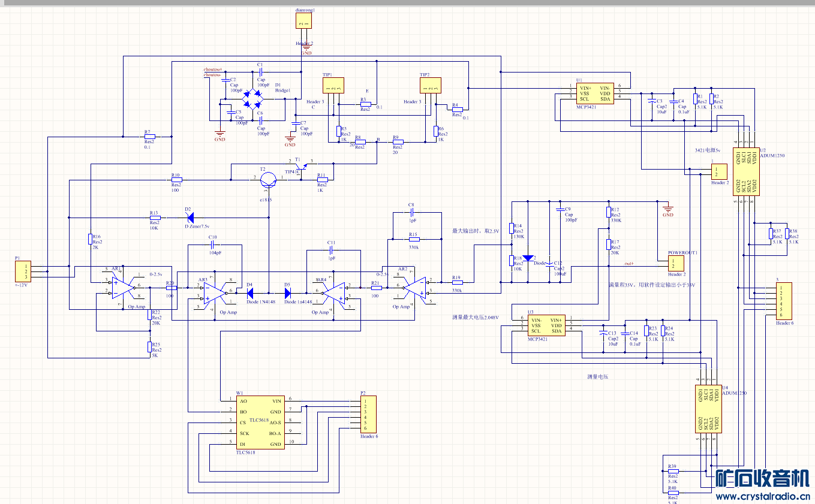Select the U2 ADUM1250 isolator block
The width and height of the screenshot is (815, 504).
746,171
